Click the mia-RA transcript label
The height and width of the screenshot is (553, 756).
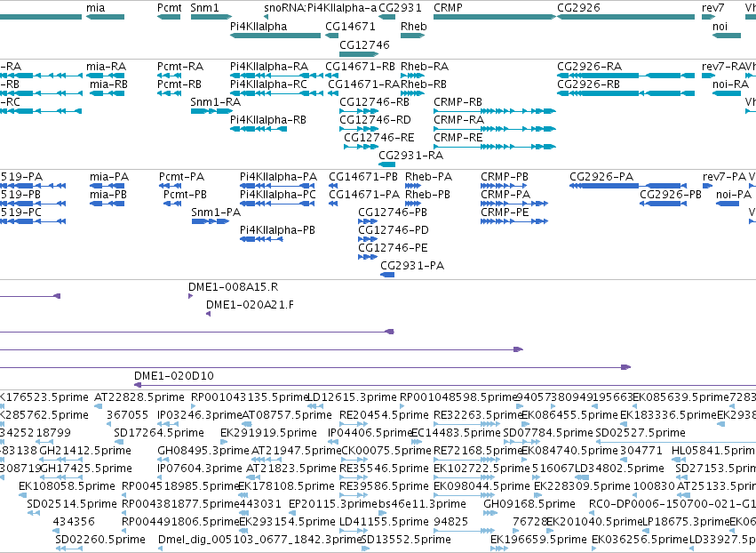coord(106,66)
